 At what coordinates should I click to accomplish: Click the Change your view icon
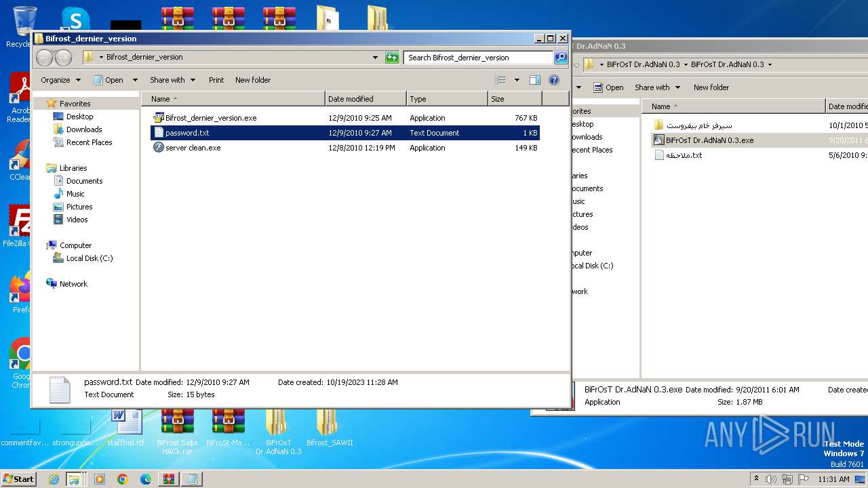point(500,80)
